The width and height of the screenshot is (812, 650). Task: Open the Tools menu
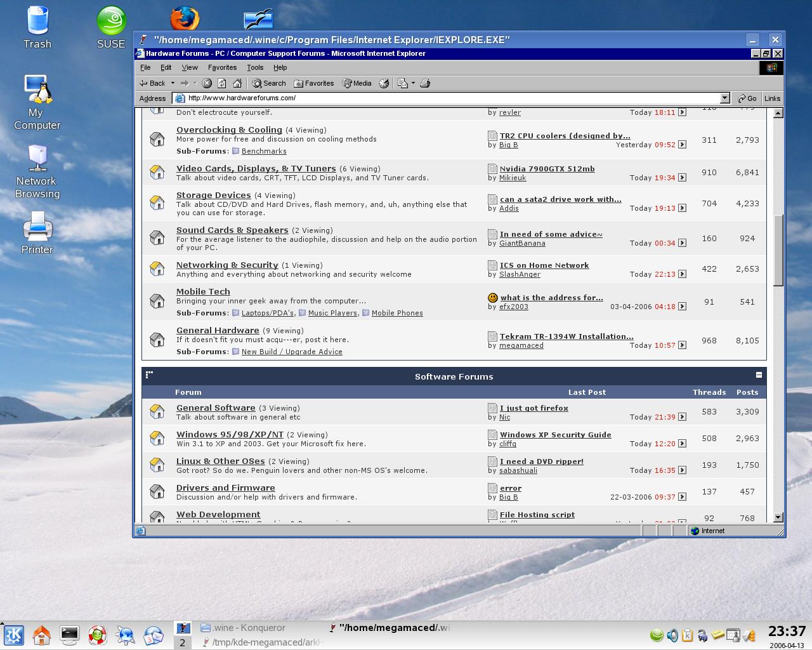[x=255, y=67]
